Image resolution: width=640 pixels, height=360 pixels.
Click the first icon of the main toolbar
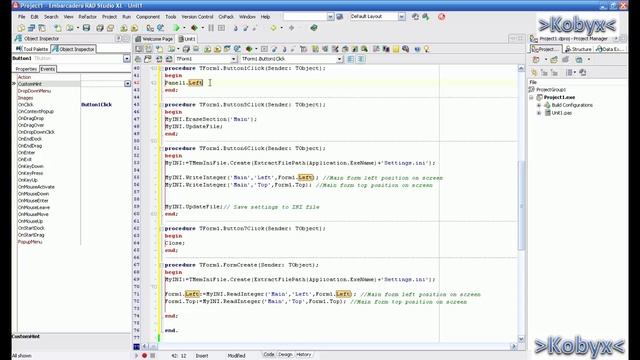click(21, 28)
